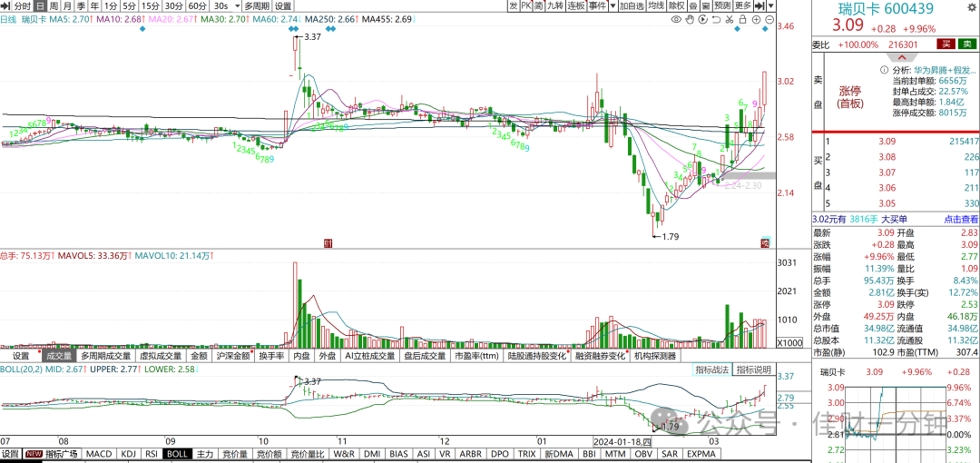Click 指标战法 button
The width and height of the screenshot is (980, 463).
(x=713, y=369)
